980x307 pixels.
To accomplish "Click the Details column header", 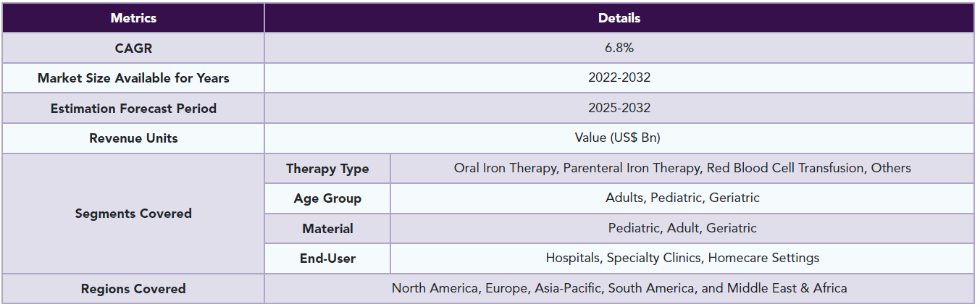I will (x=619, y=18).
